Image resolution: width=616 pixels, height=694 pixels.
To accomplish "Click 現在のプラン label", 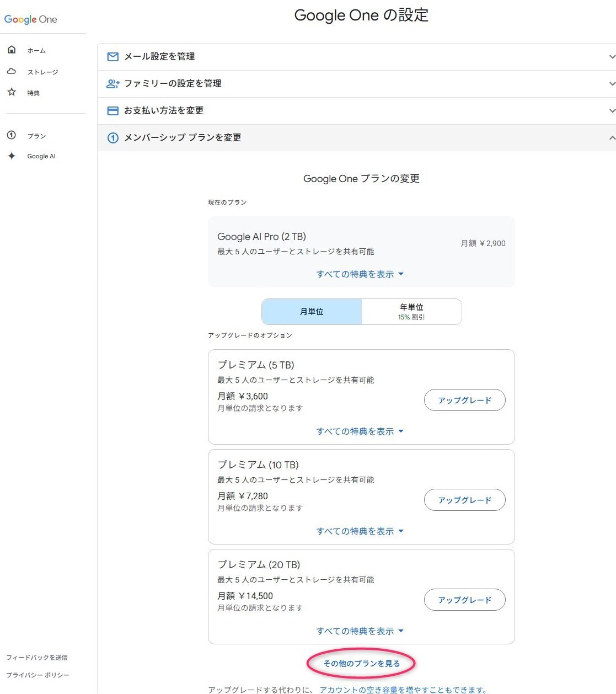I will point(227,202).
